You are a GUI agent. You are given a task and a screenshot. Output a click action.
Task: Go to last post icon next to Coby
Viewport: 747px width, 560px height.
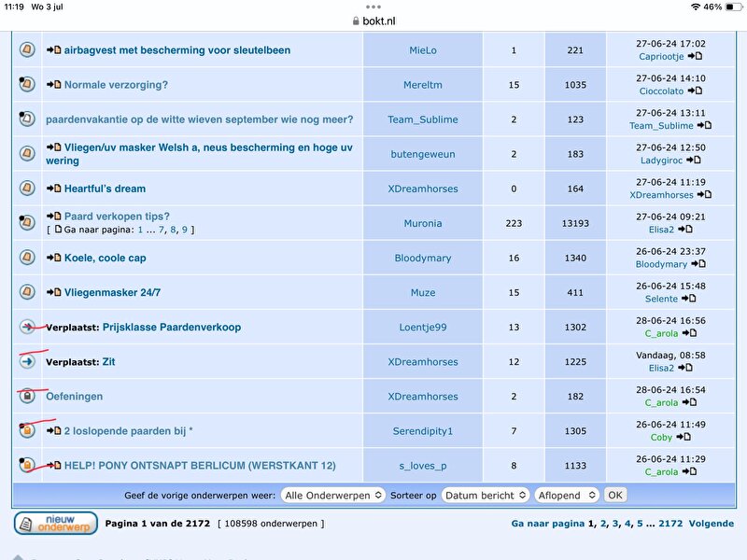(x=684, y=437)
